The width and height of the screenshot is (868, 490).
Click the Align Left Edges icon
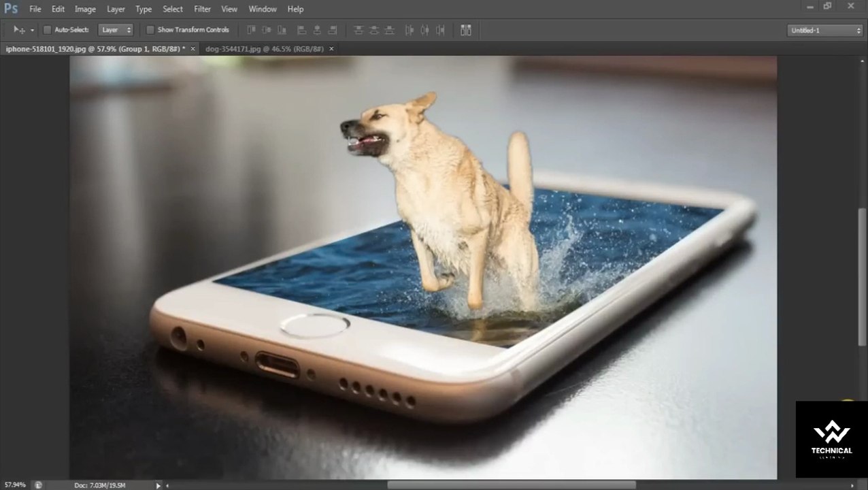click(x=301, y=30)
